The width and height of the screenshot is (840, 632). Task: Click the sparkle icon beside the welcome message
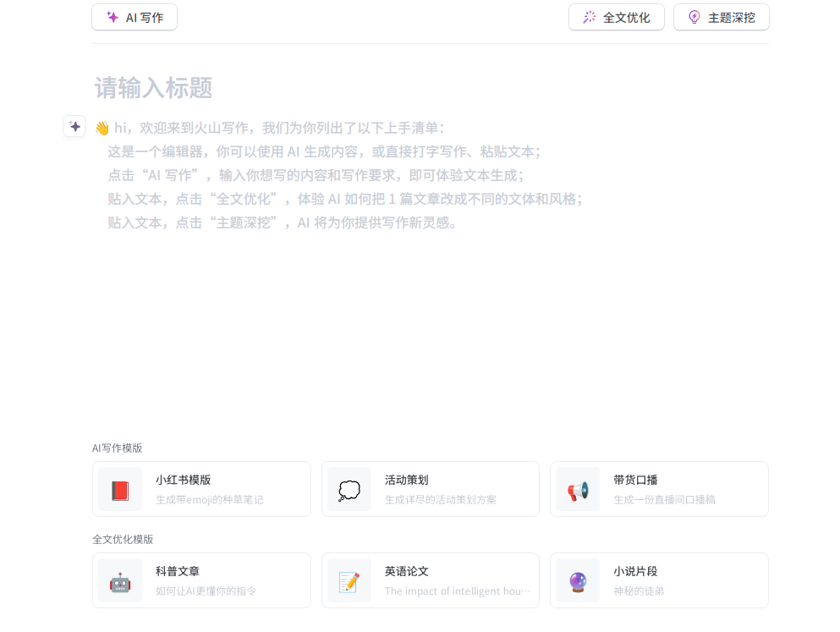pos(74,125)
